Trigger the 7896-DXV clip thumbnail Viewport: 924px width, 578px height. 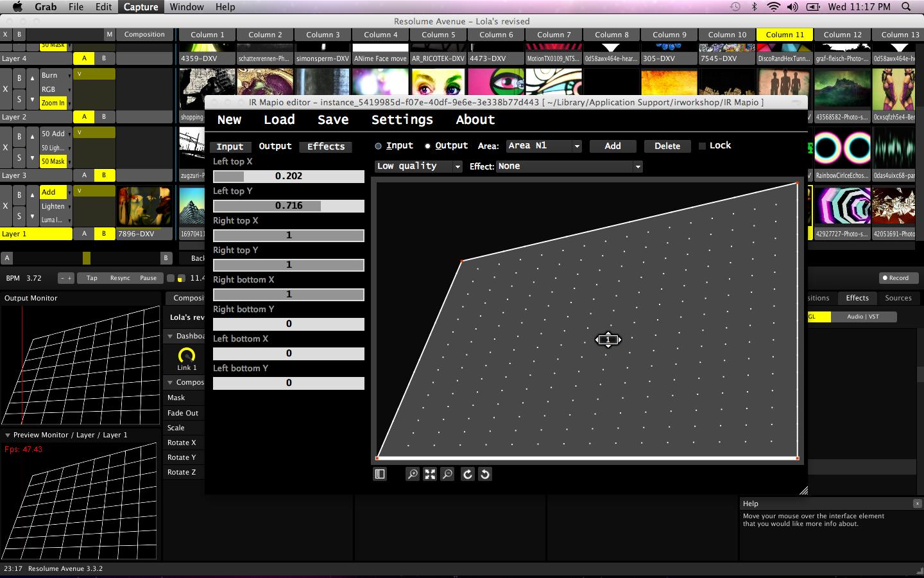click(144, 206)
